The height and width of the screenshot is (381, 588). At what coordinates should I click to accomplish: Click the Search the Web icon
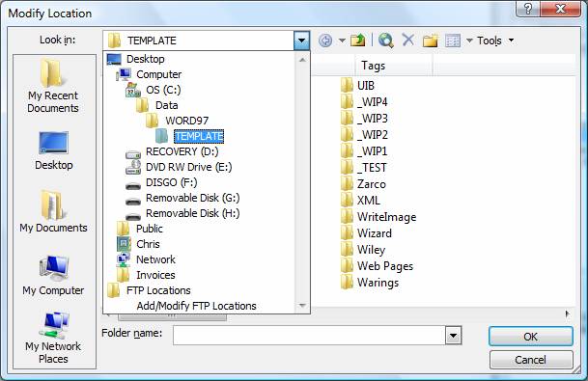coord(386,41)
